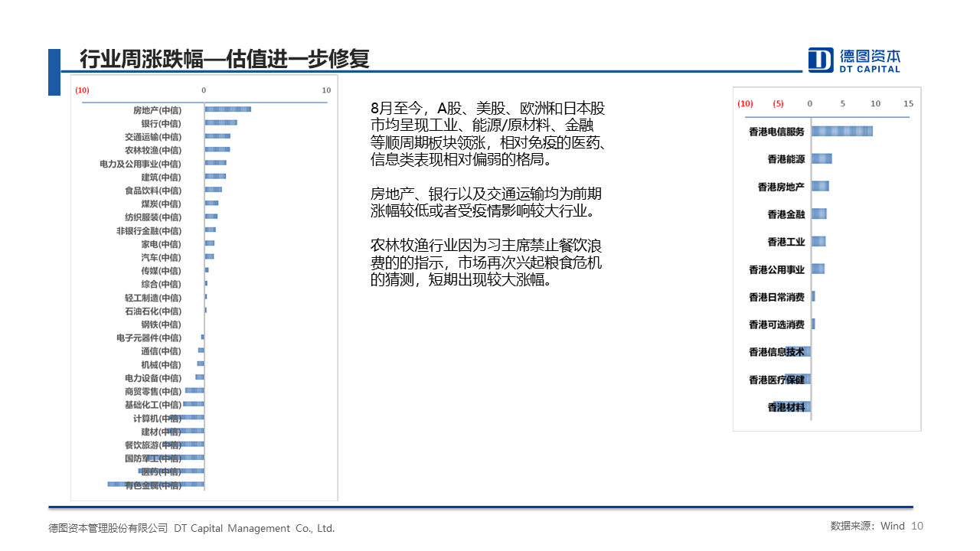
Task: Click the 交通运输(中信) chart label
Action: pos(153,137)
